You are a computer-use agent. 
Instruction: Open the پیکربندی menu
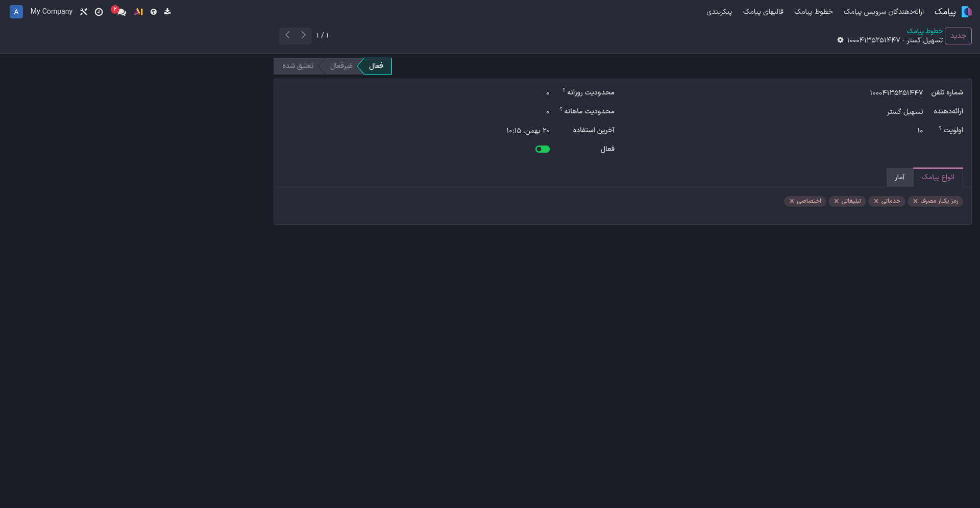(x=719, y=12)
